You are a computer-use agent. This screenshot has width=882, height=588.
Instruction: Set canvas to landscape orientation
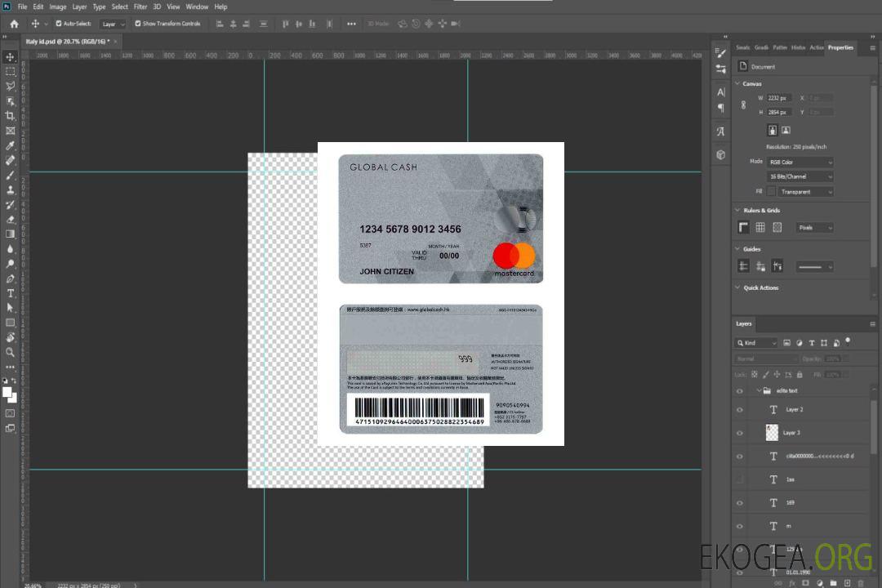[786, 131]
